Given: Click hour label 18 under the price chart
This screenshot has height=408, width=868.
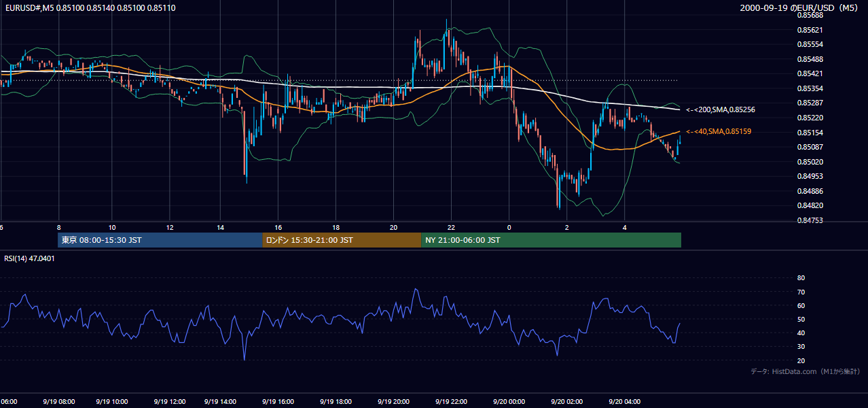Looking at the screenshot, I should coord(336,227).
